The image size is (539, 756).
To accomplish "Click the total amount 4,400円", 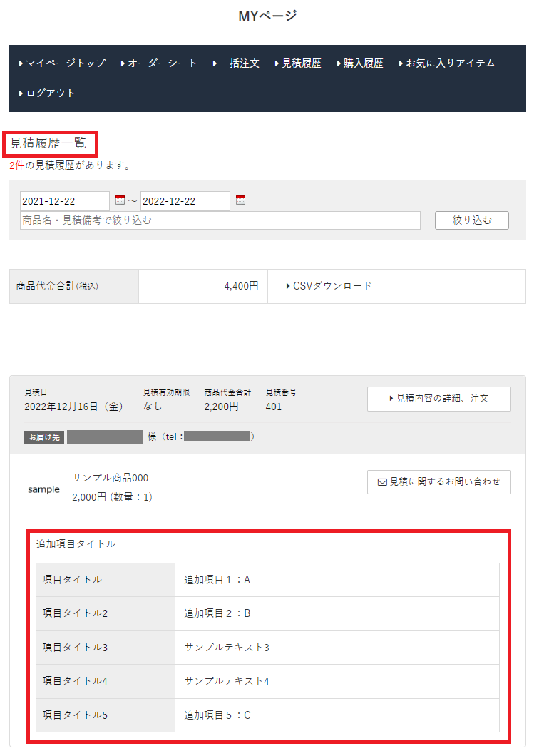I will click(x=241, y=287).
